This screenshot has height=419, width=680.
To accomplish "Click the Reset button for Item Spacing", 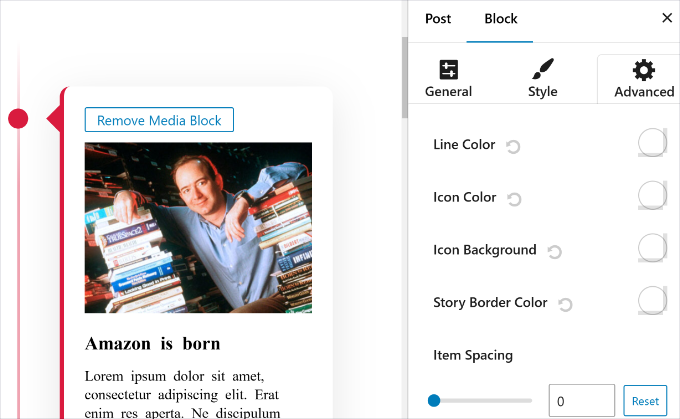I will (645, 401).
